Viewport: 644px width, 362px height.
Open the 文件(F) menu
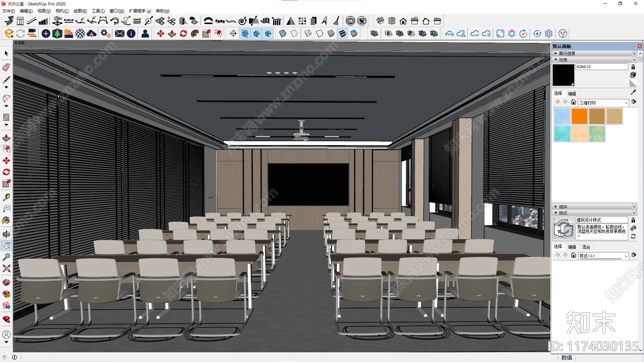tap(8, 11)
